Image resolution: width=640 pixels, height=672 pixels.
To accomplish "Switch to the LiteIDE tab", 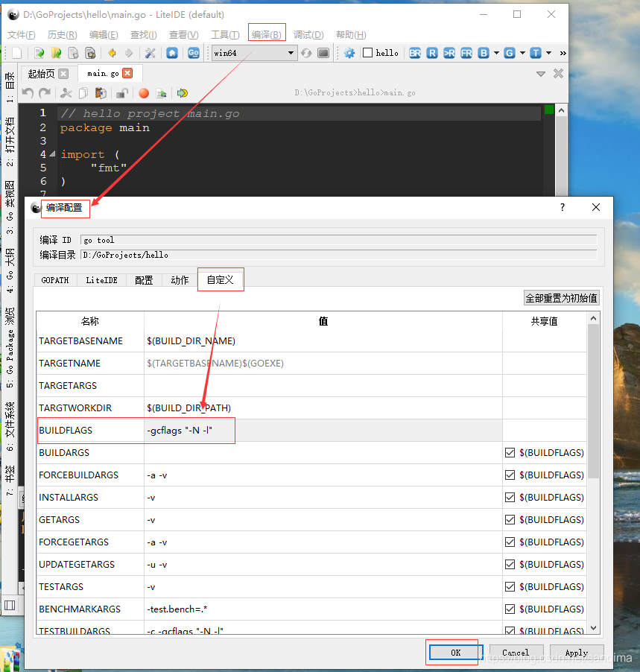I will click(x=101, y=280).
